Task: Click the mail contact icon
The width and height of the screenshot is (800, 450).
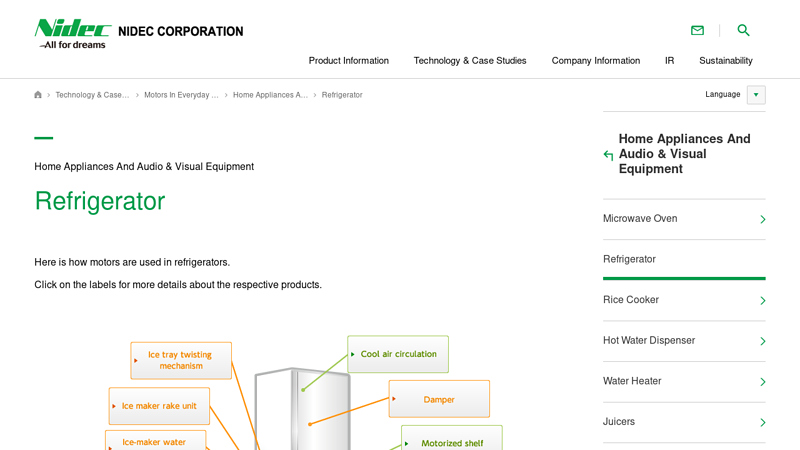Action: pos(697,31)
